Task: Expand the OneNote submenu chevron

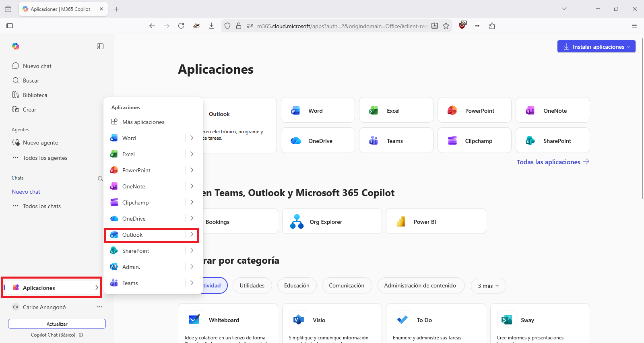Action: 192,186
